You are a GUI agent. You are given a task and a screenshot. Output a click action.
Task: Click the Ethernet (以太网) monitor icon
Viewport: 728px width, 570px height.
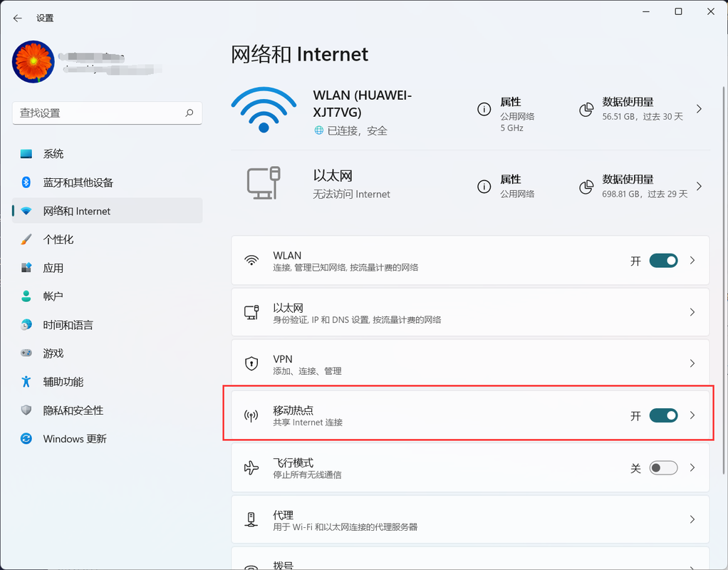coord(265,184)
